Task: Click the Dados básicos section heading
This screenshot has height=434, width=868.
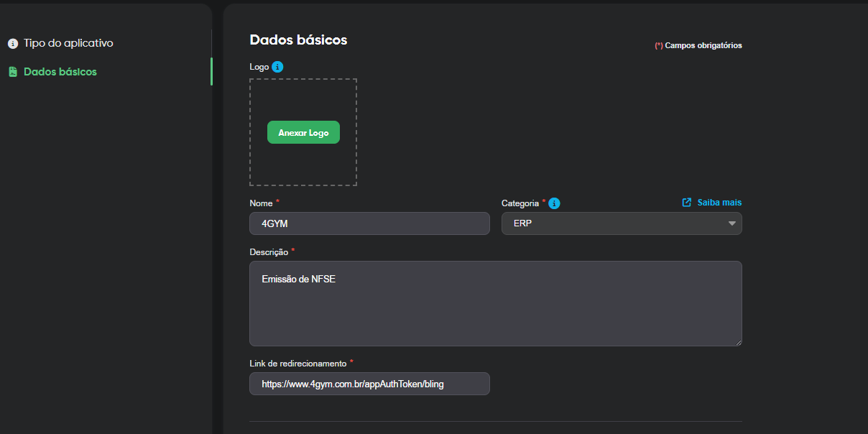Action: pyautogui.click(x=298, y=40)
